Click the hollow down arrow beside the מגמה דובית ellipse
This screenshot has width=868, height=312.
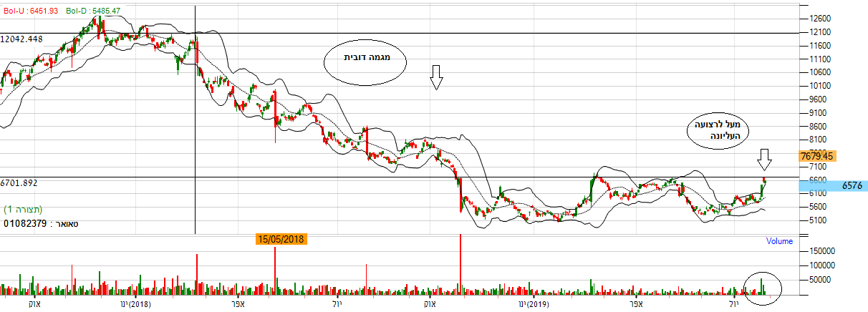[x=436, y=77]
